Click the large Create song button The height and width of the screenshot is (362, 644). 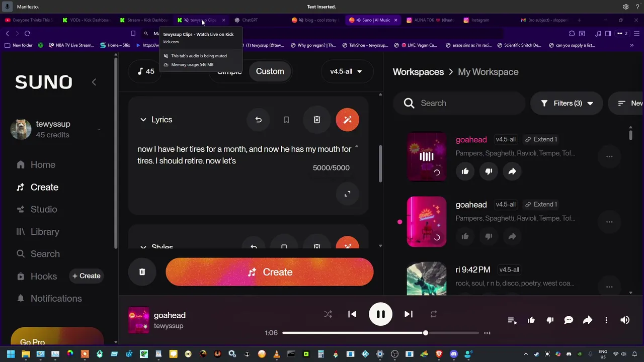tap(270, 272)
